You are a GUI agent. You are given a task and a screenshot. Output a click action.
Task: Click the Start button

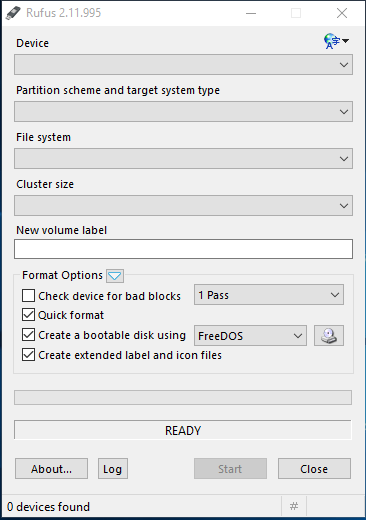[x=230, y=469]
